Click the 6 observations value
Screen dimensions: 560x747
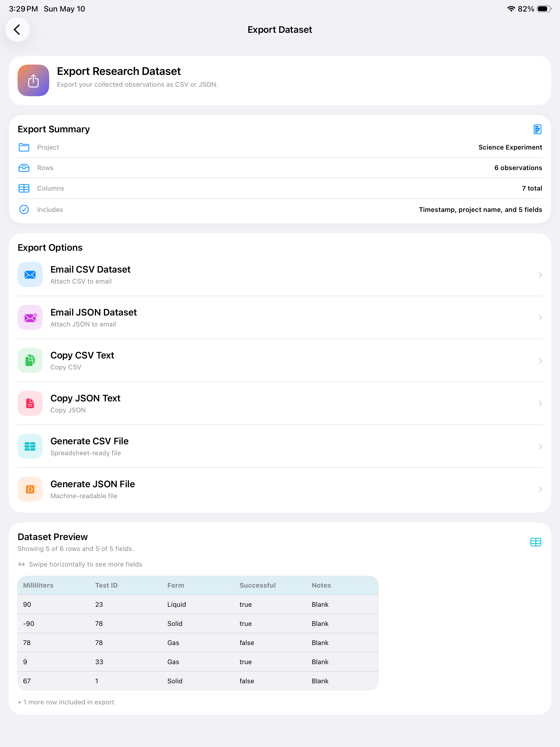518,168
